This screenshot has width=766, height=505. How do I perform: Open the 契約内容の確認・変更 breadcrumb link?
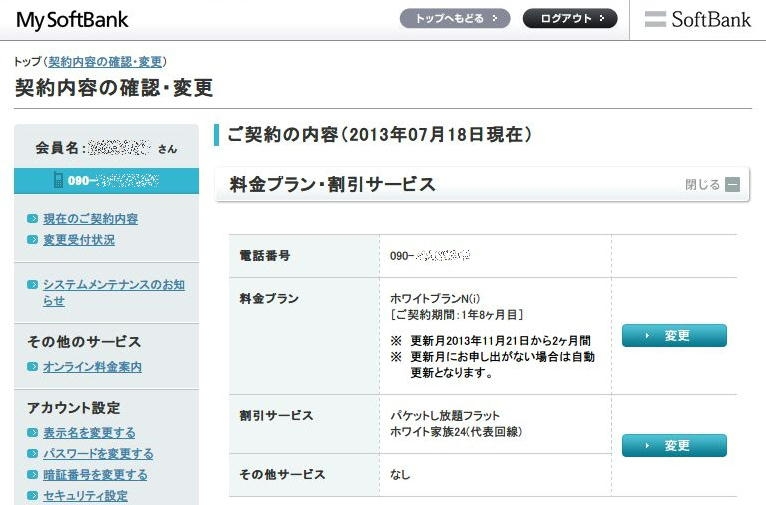[x=105, y=62]
